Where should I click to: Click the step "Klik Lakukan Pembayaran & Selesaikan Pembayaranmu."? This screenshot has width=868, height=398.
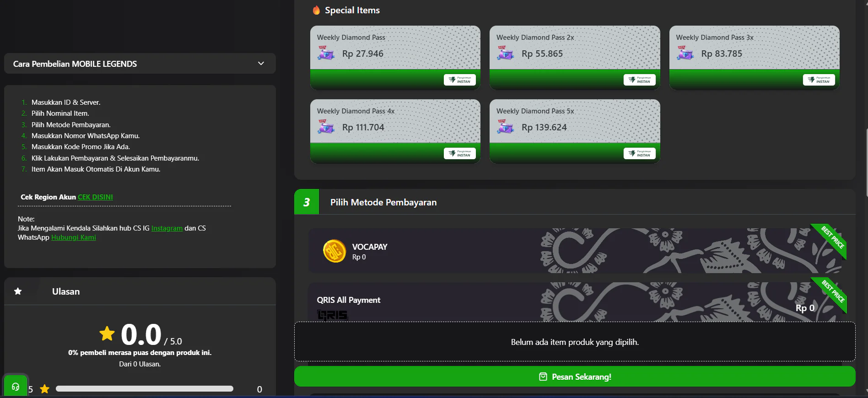(115, 158)
